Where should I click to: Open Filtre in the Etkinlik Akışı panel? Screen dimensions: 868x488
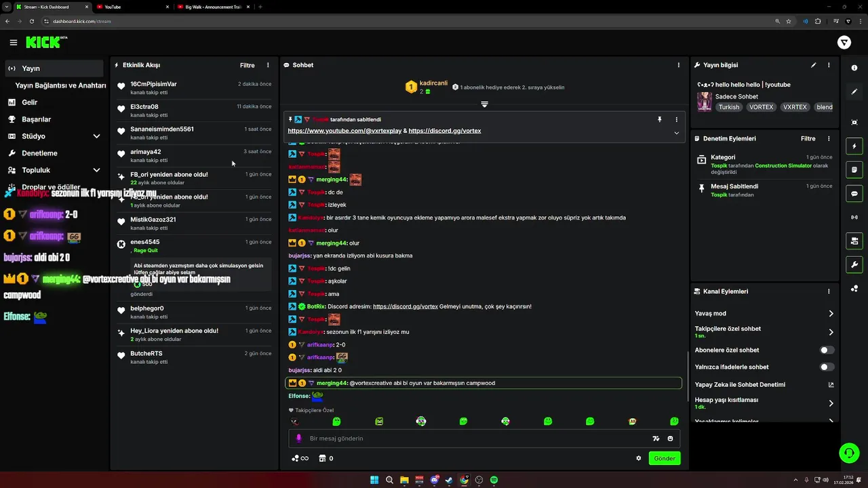248,65
